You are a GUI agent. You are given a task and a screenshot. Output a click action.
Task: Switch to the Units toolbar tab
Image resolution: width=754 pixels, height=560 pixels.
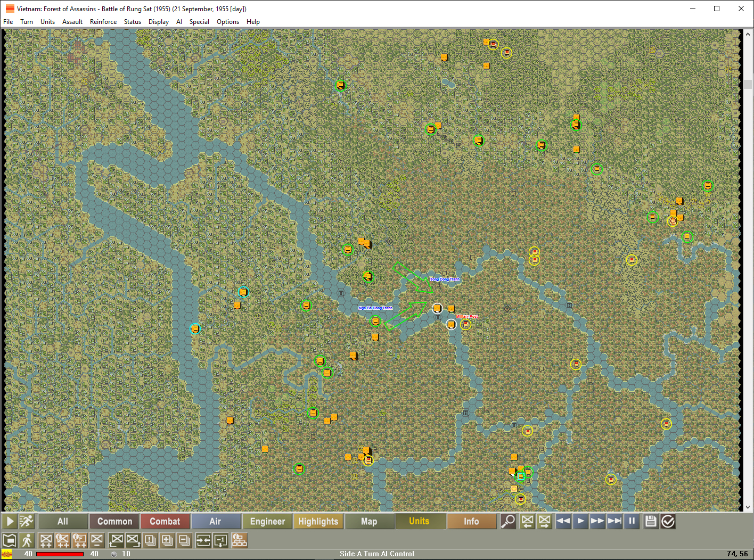pyautogui.click(x=420, y=521)
